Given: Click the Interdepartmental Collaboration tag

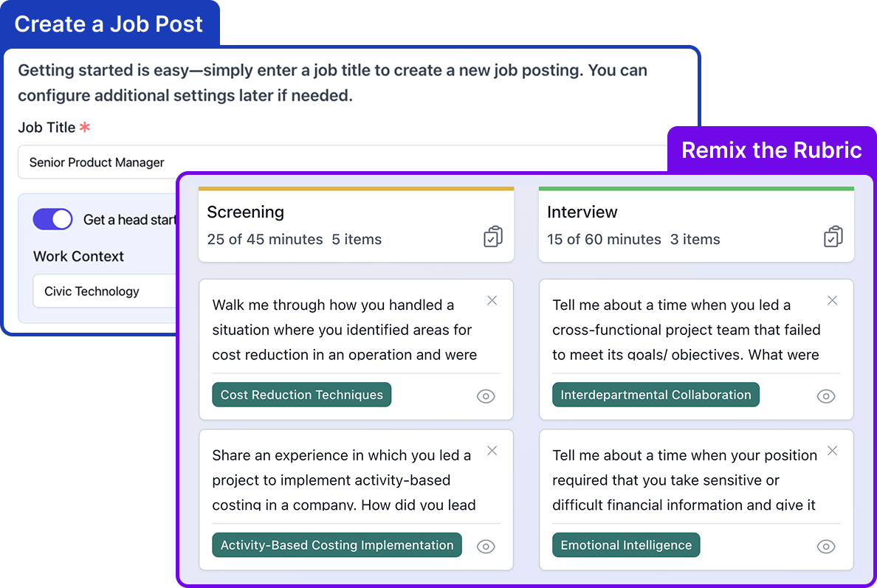Looking at the screenshot, I should point(656,395).
